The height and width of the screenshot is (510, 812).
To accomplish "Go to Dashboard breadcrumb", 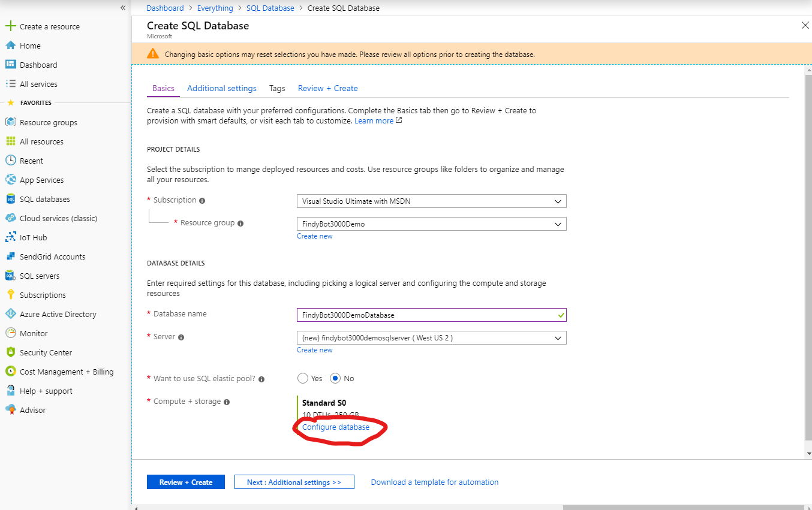I will click(x=165, y=8).
